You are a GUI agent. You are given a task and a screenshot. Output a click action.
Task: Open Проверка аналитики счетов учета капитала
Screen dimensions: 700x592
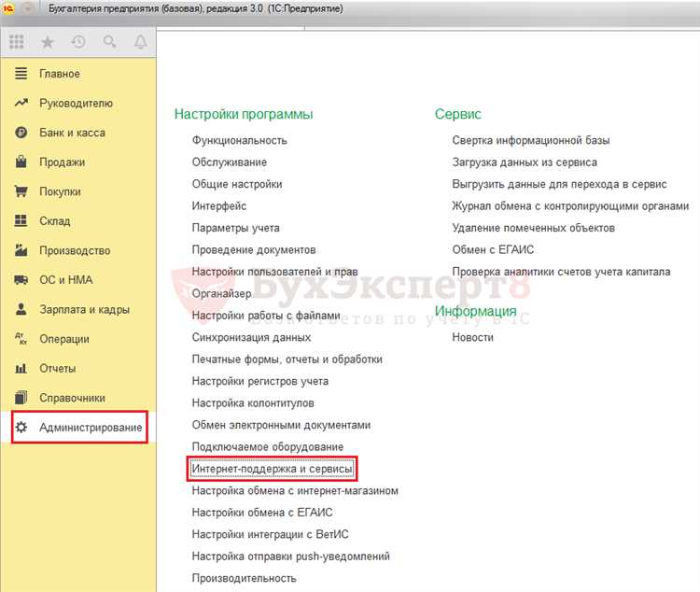(561, 272)
